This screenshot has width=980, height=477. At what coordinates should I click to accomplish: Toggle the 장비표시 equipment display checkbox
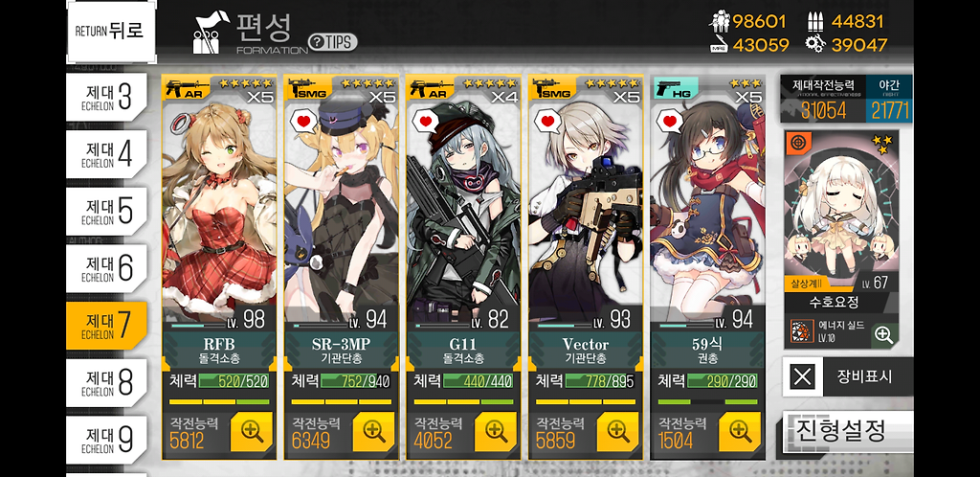coord(803,377)
